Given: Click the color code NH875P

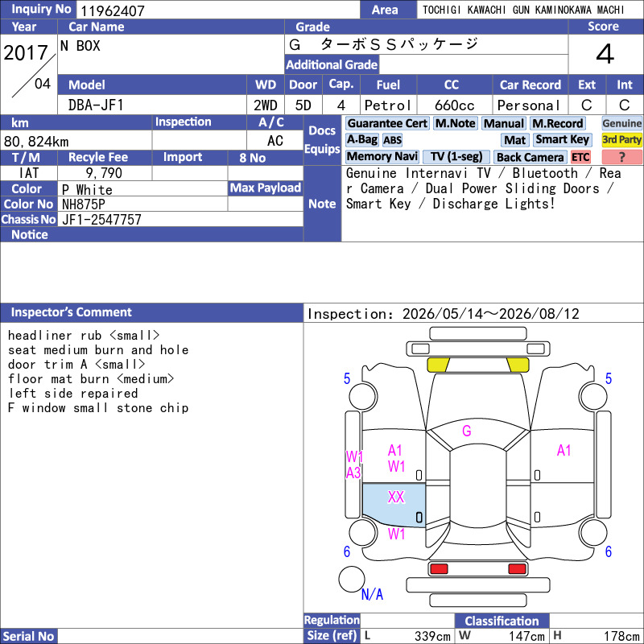Looking at the screenshot, I should (x=84, y=204).
